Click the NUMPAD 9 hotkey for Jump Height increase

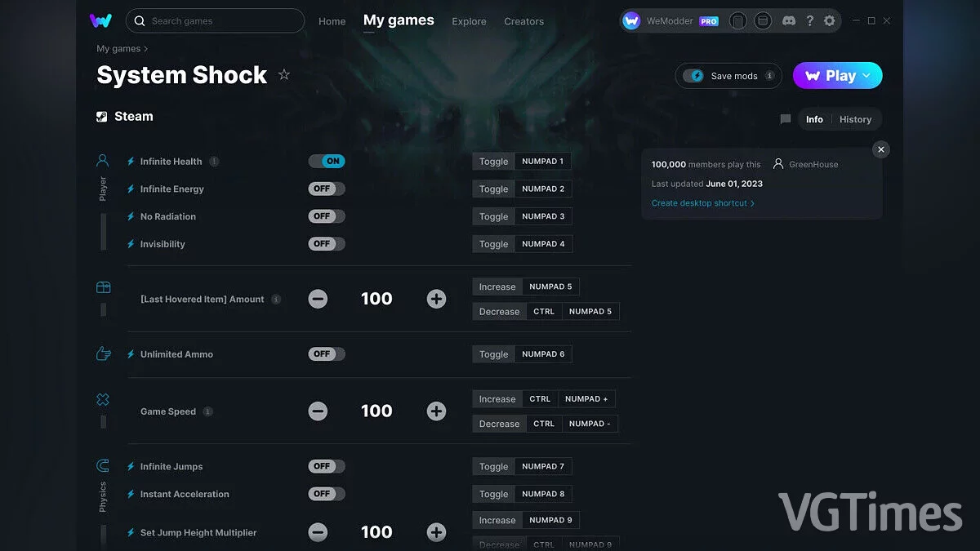click(550, 520)
